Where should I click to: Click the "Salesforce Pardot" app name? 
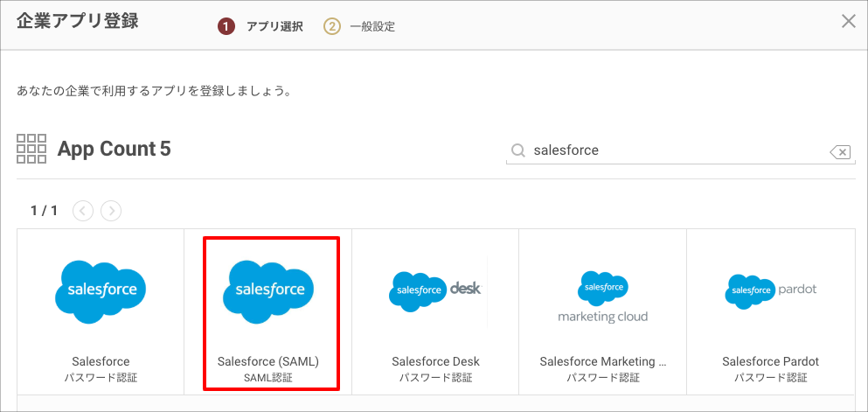click(x=771, y=361)
